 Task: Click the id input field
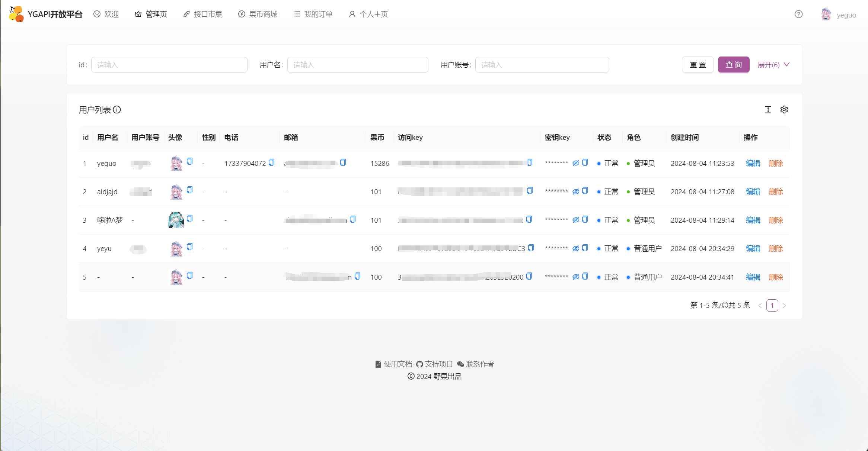point(169,64)
